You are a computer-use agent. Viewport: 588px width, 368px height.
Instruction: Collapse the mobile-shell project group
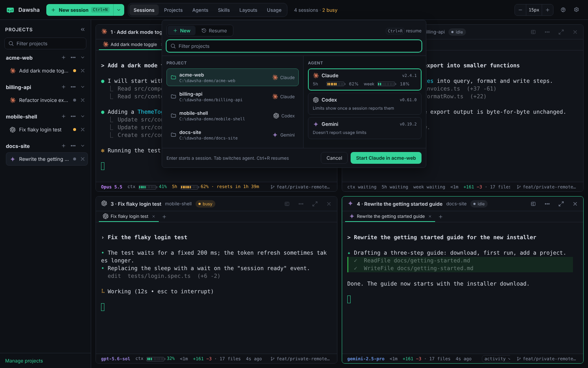[x=83, y=116]
